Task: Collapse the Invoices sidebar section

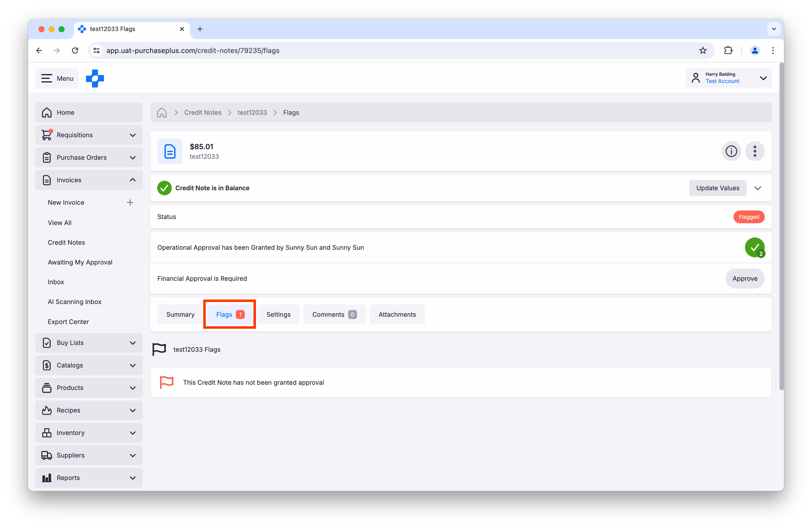Action: tap(133, 180)
